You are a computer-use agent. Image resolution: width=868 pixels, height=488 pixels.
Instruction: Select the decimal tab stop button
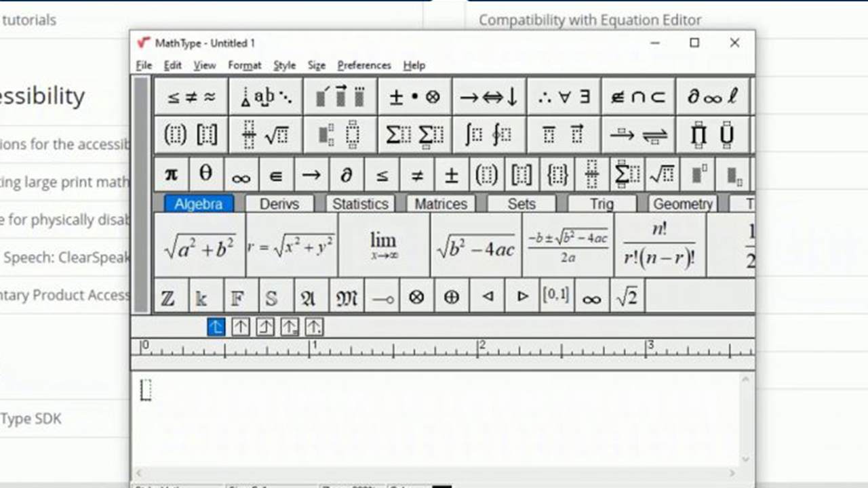[x=314, y=327]
